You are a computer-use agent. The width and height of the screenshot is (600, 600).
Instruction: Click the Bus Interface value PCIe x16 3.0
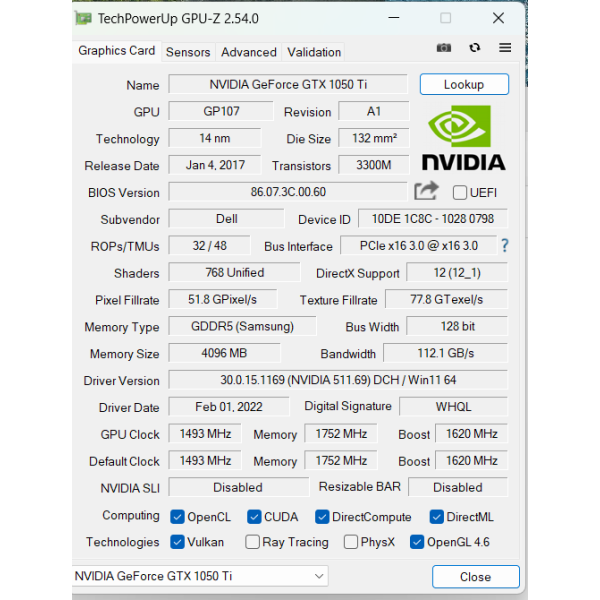point(418,246)
